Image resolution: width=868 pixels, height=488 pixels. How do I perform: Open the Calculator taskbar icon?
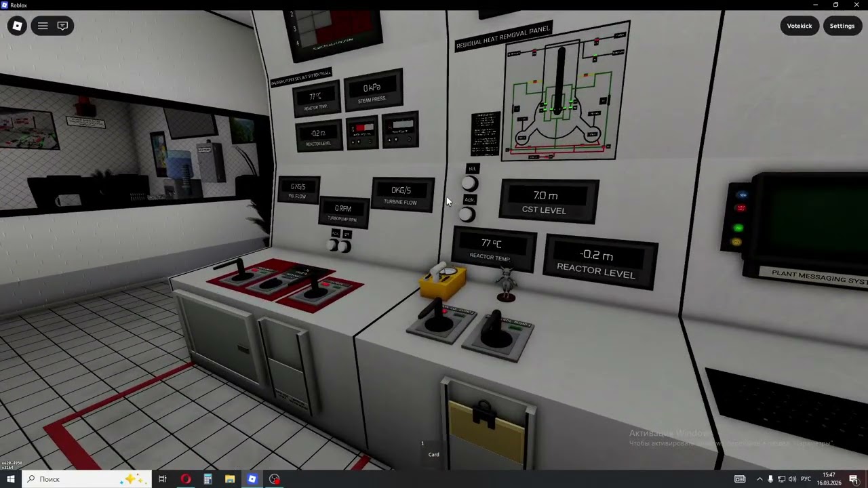(x=208, y=479)
